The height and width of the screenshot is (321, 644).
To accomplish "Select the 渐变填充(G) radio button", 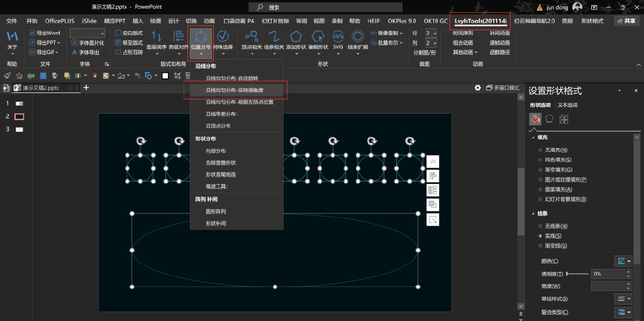I will [x=540, y=170].
